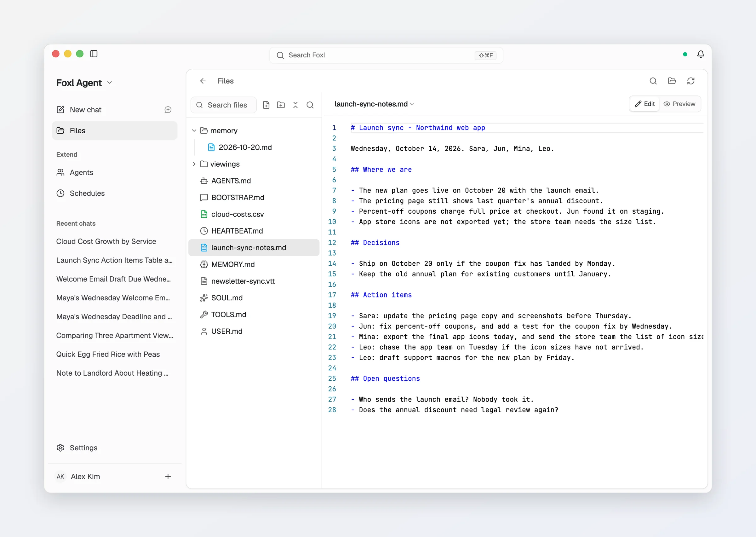Click search icon beside collapse icon
The width and height of the screenshot is (756, 537).
310,105
